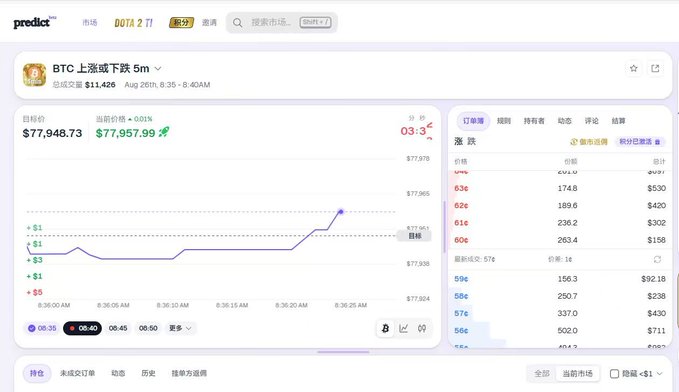Open 动态 tab in order panel
Viewport: 679px width, 392px height.
[x=565, y=121]
